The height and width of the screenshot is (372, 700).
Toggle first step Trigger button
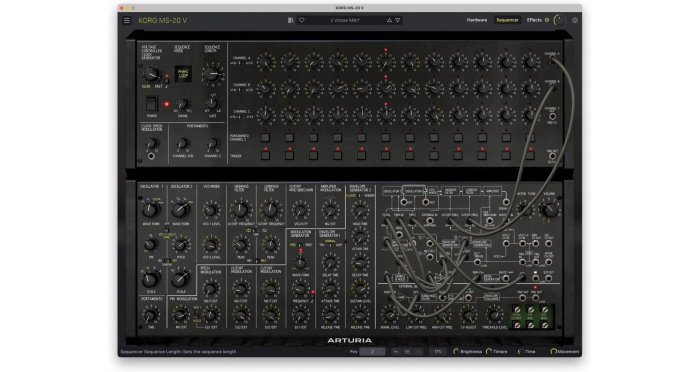[266, 155]
